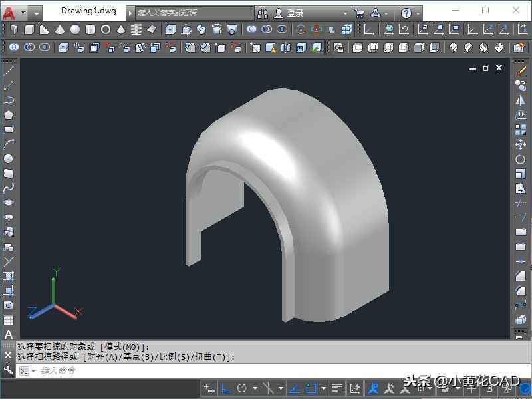Open the AutoCAD application menu
The image size is (532, 399).
coord(9,13)
